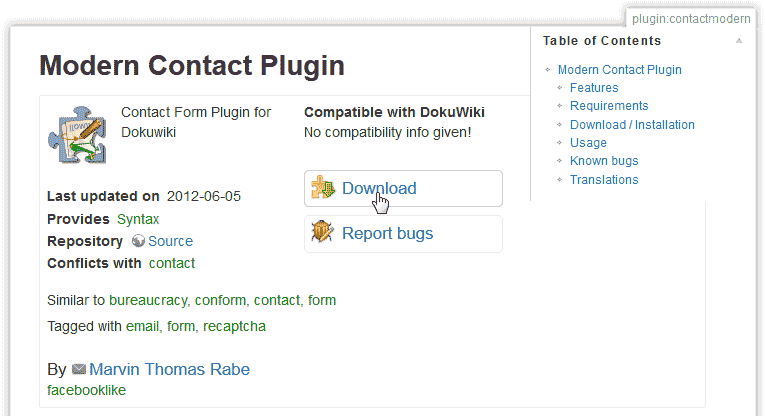Click the download icon on Download button
Screen dimensions: 765x416
pyautogui.click(x=323, y=188)
